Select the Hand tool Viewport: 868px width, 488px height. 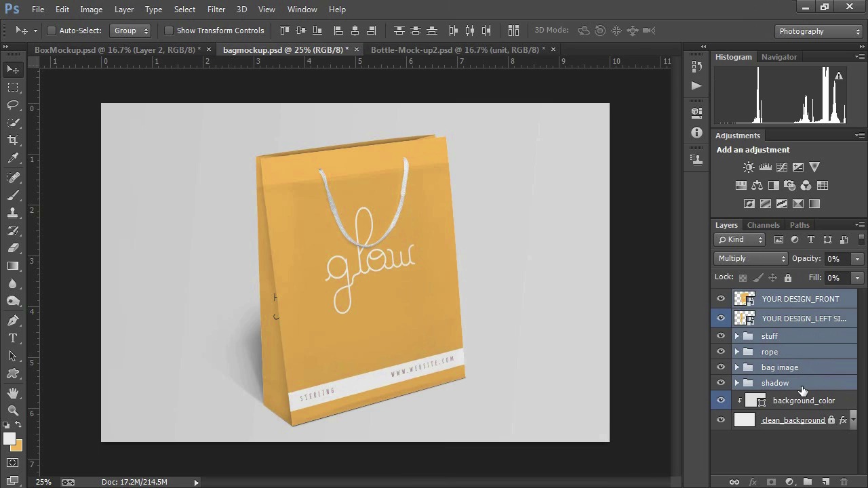[x=13, y=393]
